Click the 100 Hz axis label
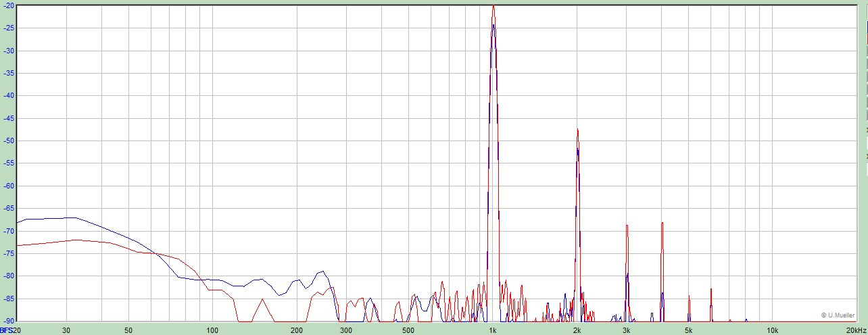Image resolution: width=868 pixels, height=335 pixels. (x=212, y=330)
